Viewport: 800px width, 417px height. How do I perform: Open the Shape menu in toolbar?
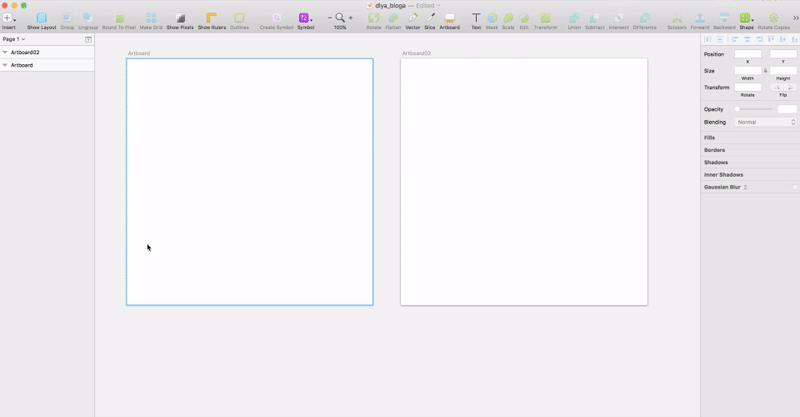click(x=746, y=19)
